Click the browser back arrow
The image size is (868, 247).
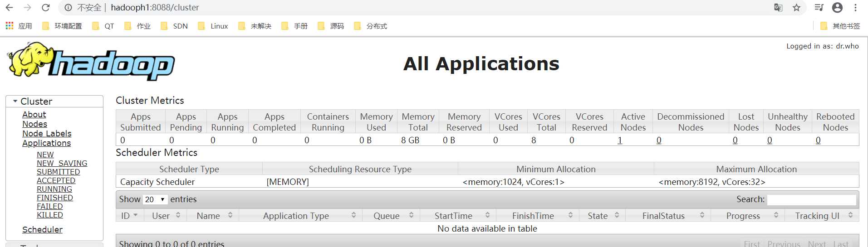[x=9, y=8]
